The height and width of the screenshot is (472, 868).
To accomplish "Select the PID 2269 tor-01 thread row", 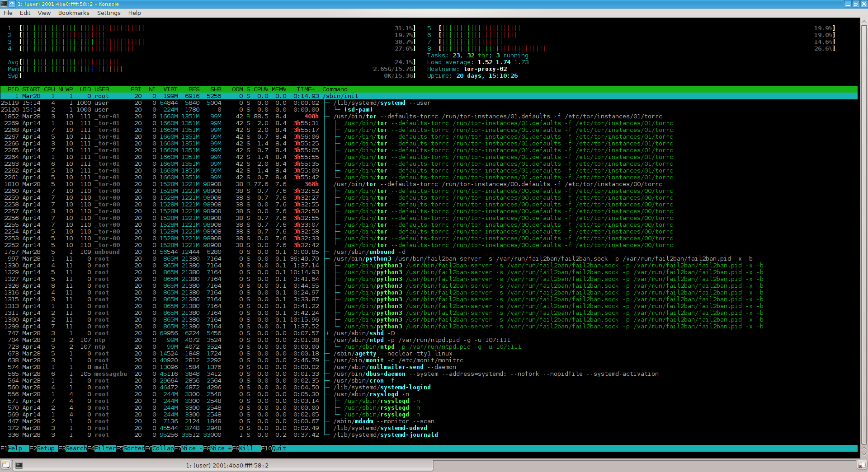I will (x=429, y=123).
